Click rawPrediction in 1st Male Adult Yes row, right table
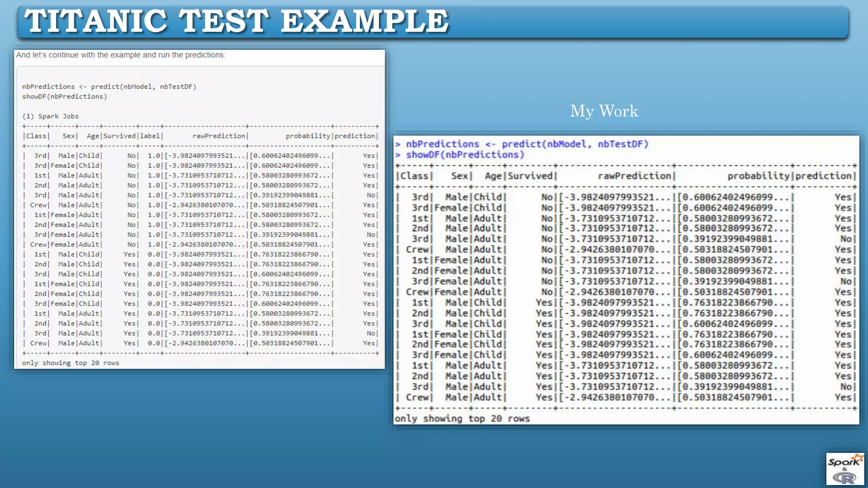The image size is (868, 488). (615, 366)
